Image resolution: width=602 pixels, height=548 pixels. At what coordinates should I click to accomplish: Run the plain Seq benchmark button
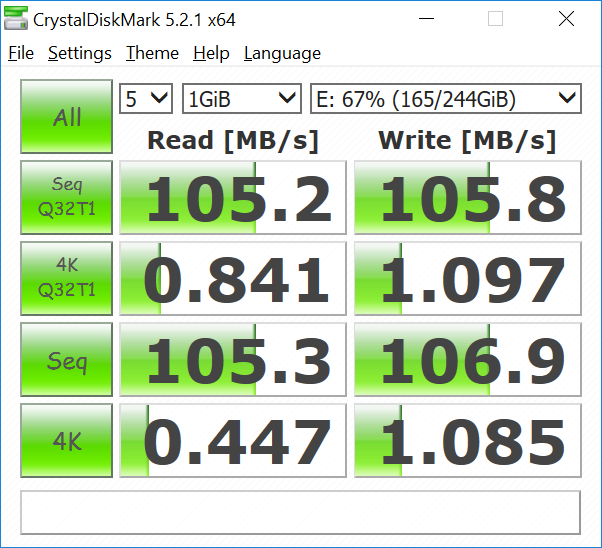point(67,360)
